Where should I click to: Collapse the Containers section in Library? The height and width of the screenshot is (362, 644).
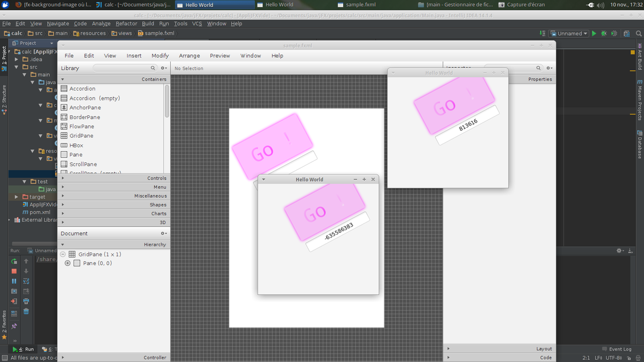(114, 79)
